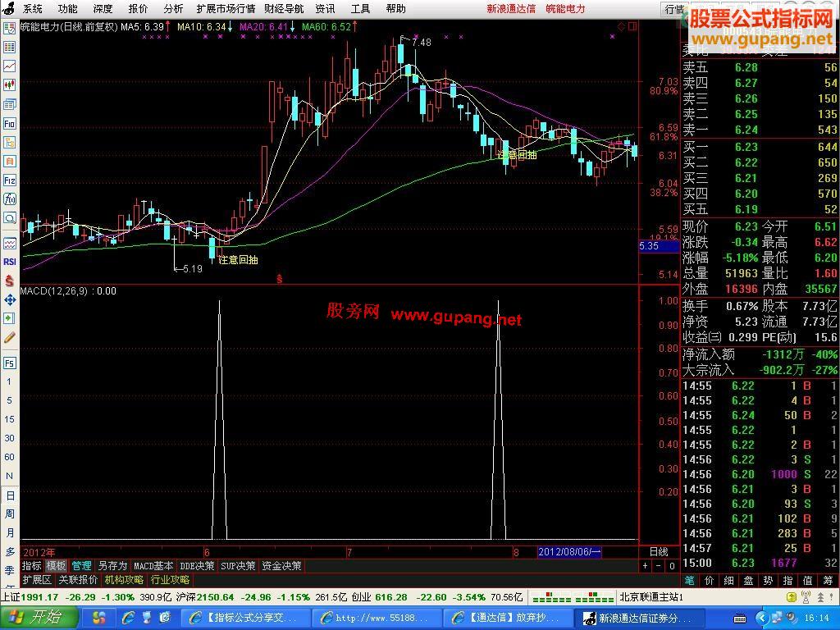Click the Windows 开始 start button
The image size is (840, 630).
[38, 617]
